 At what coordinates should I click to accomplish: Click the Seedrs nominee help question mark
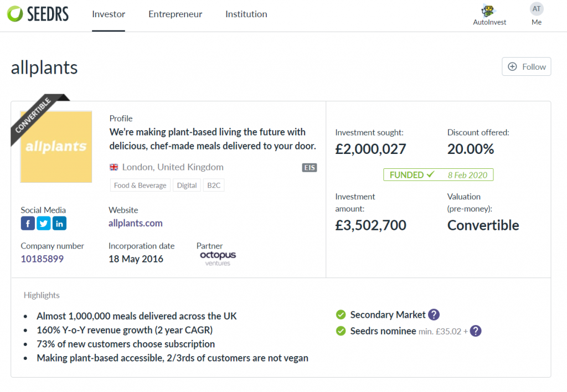[x=476, y=331]
